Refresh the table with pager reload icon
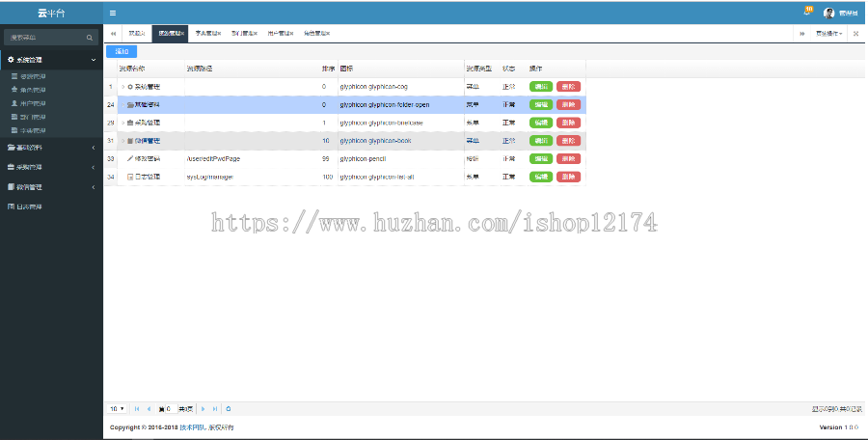 tap(228, 409)
